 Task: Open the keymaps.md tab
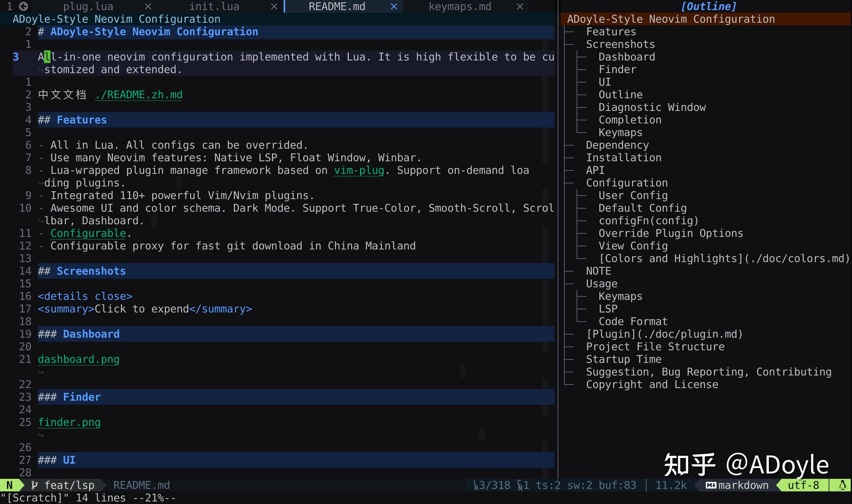[460, 6]
